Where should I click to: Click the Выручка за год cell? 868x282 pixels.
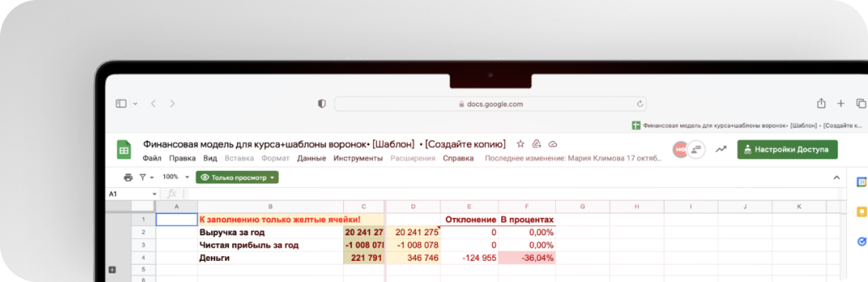[271, 232]
